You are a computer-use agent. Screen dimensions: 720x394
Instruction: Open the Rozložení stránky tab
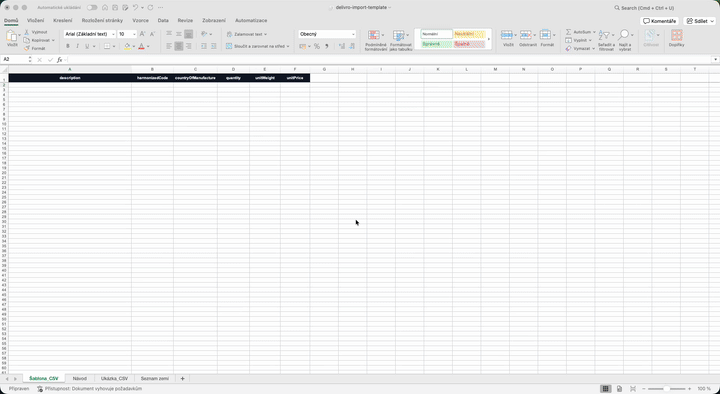(102, 21)
